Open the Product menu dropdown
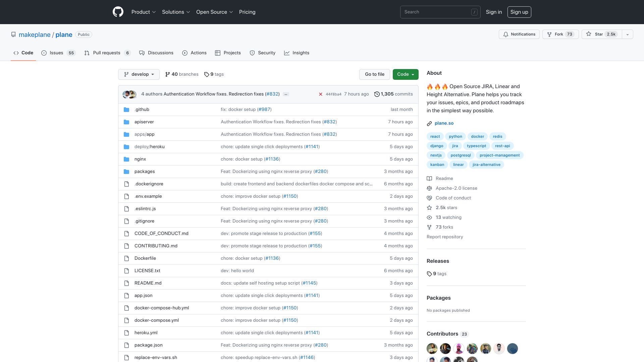The image size is (644, 362). pyautogui.click(x=144, y=12)
